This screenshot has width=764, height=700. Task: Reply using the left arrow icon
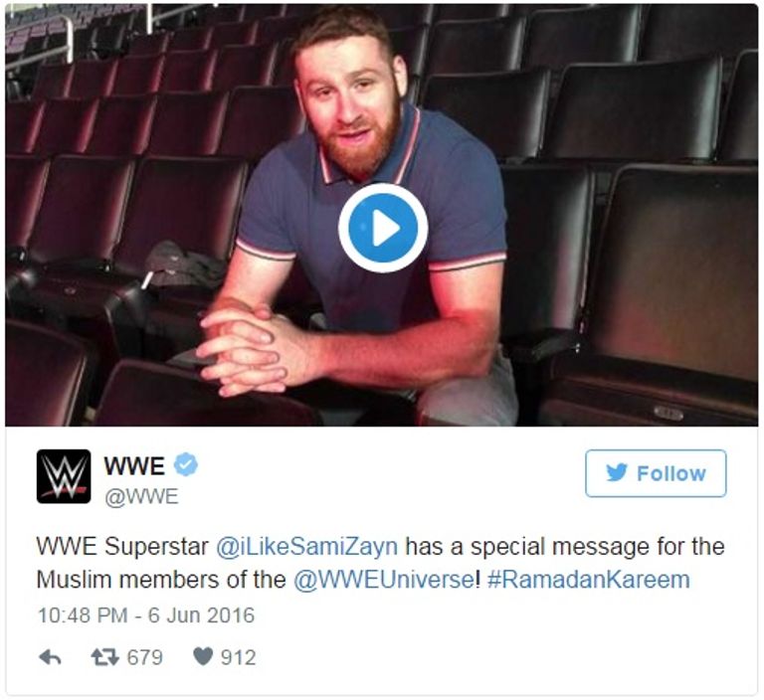coord(50,657)
